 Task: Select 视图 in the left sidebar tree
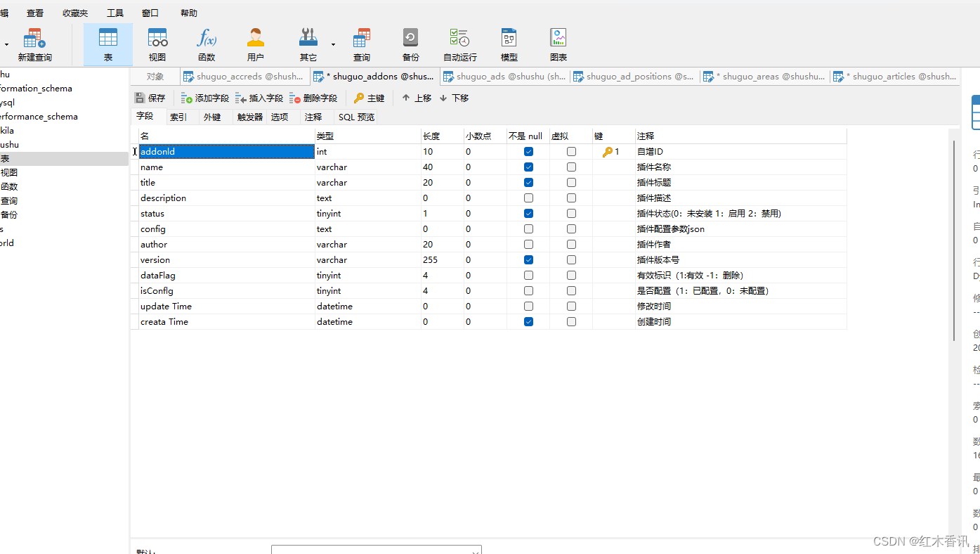tap(9, 173)
